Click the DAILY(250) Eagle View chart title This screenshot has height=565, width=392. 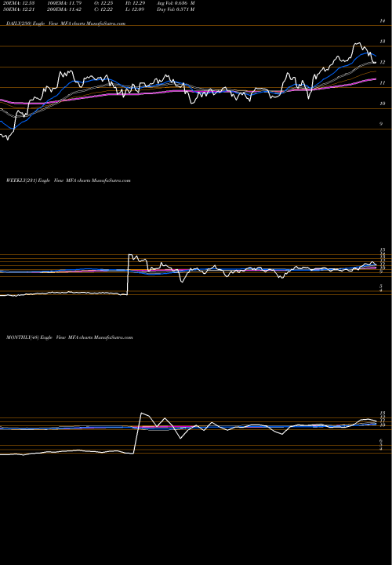pos(66,24)
